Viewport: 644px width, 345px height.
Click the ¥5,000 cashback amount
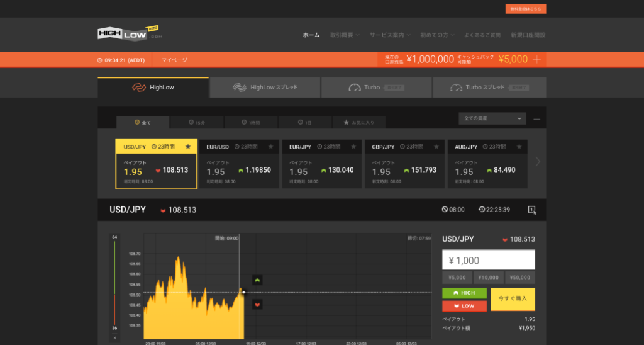pyautogui.click(x=513, y=60)
